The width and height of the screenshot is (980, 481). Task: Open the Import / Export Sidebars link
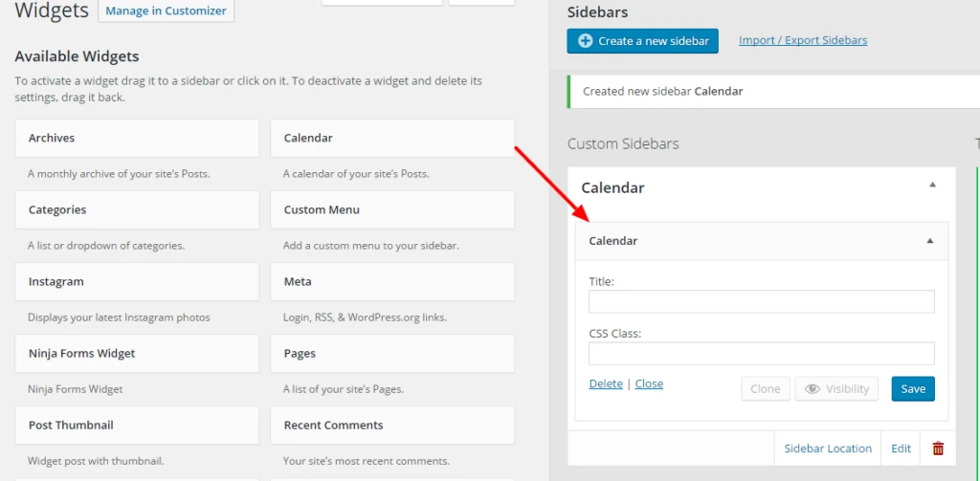803,40
